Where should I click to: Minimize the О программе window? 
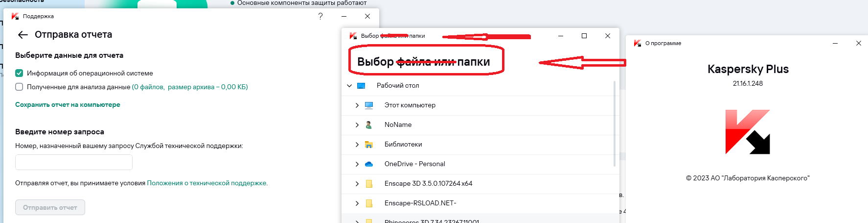pyautogui.click(x=835, y=43)
